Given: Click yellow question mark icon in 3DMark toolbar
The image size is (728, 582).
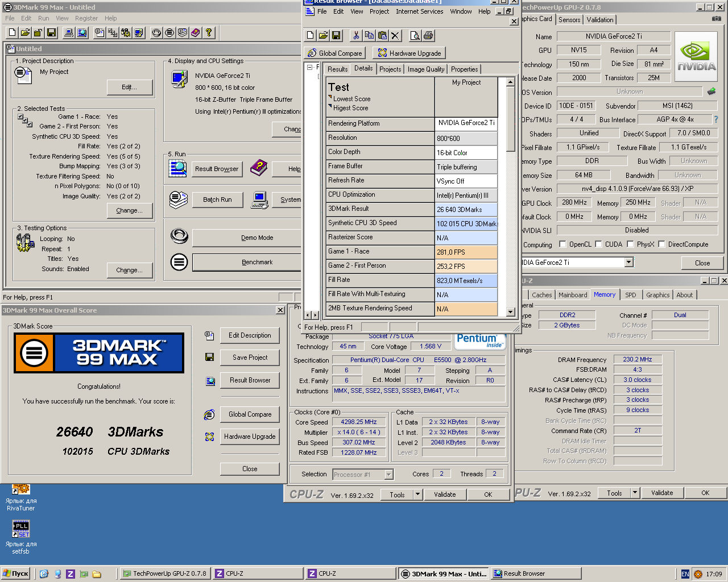Looking at the screenshot, I should [x=209, y=32].
